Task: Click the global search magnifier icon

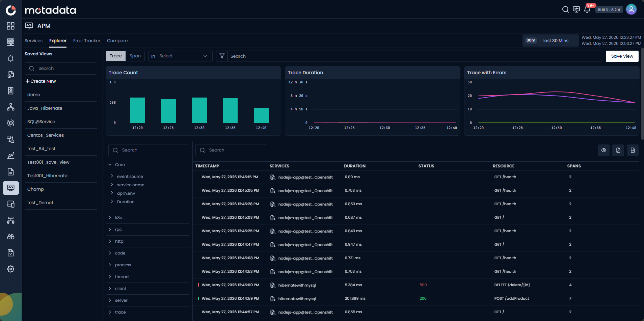Action: (x=565, y=9)
